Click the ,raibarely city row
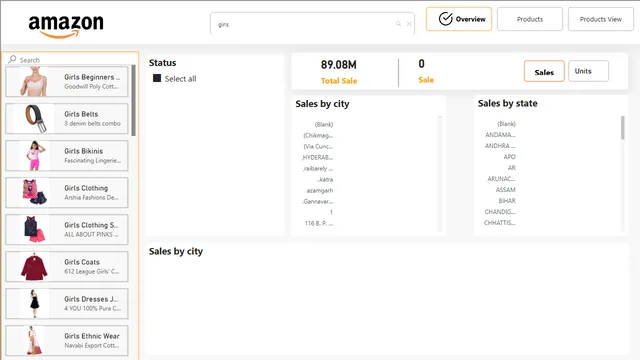640x360 pixels. point(318,168)
